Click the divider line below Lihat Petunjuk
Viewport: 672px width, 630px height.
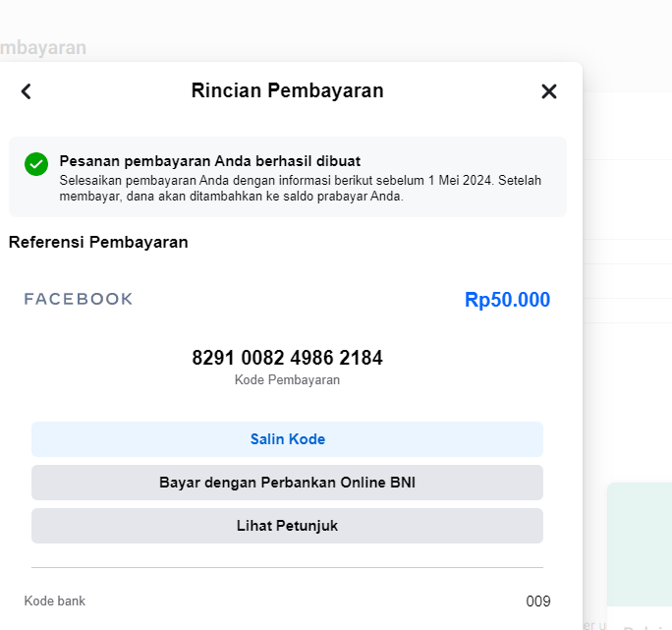pyautogui.click(x=287, y=567)
